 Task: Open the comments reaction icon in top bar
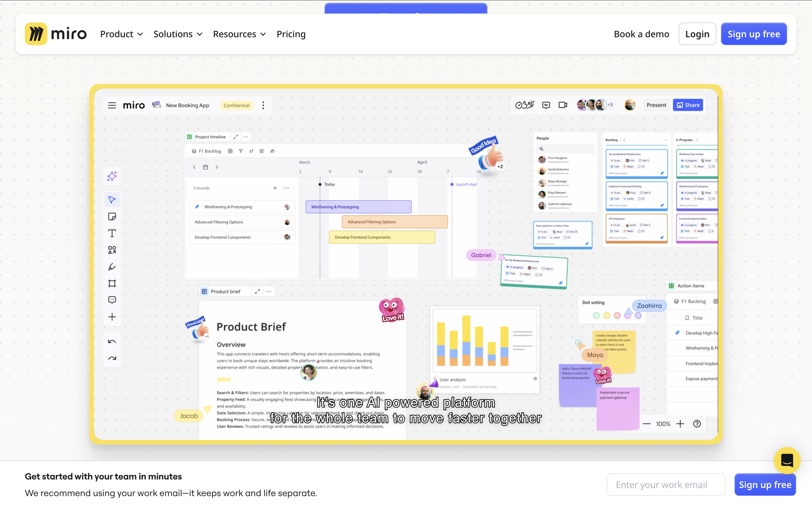click(546, 105)
